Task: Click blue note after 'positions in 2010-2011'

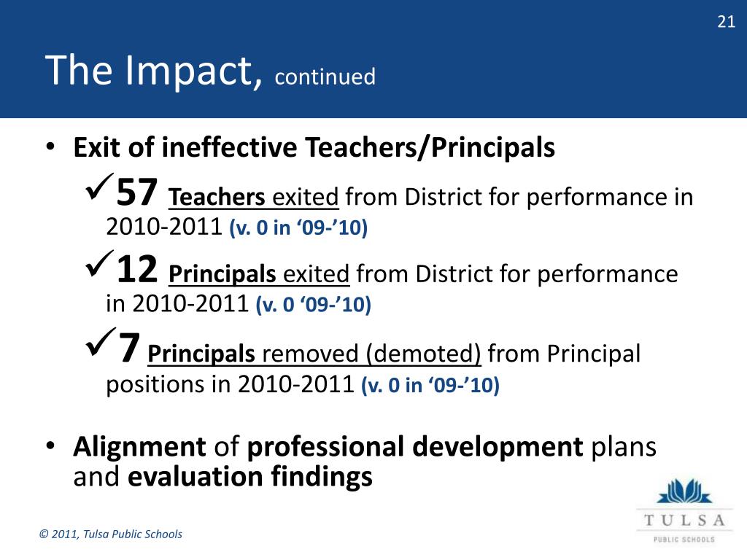Action: 430,385
